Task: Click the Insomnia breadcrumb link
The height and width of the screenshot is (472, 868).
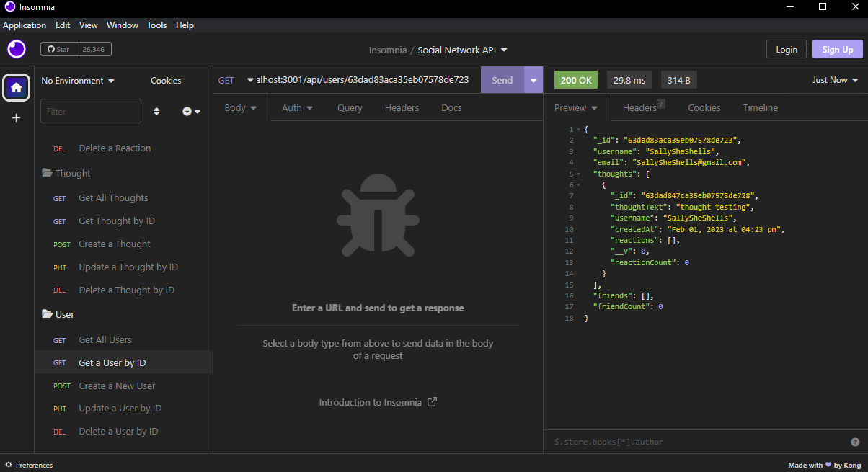Action: pos(388,50)
